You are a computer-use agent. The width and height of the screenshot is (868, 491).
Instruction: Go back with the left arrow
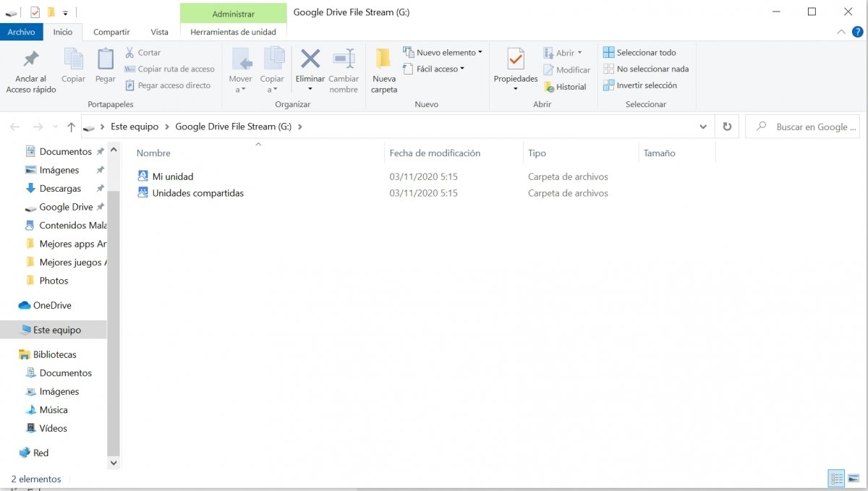click(14, 127)
